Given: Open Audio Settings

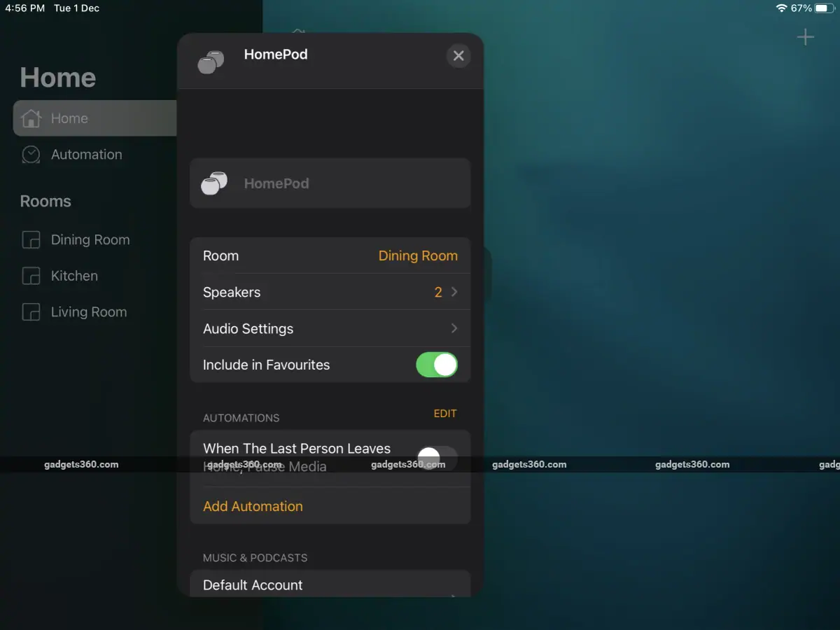Looking at the screenshot, I should click(x=330, y=328).
